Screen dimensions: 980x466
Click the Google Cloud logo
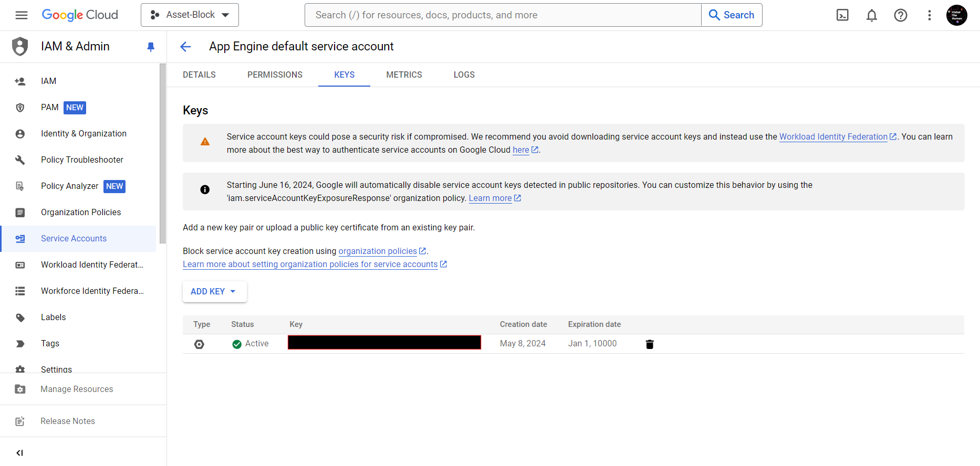point(80,15)
